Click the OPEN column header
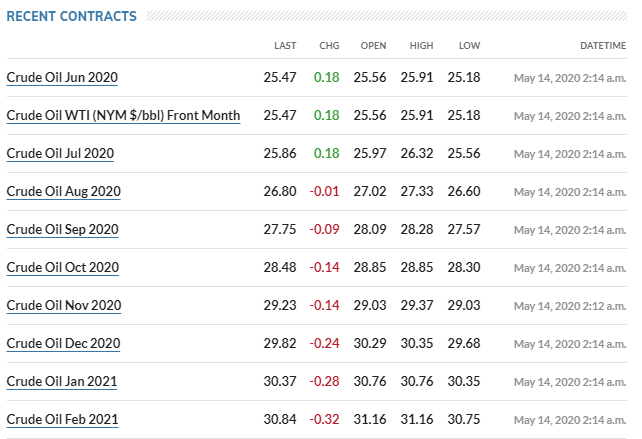 [x=373, y=45]
